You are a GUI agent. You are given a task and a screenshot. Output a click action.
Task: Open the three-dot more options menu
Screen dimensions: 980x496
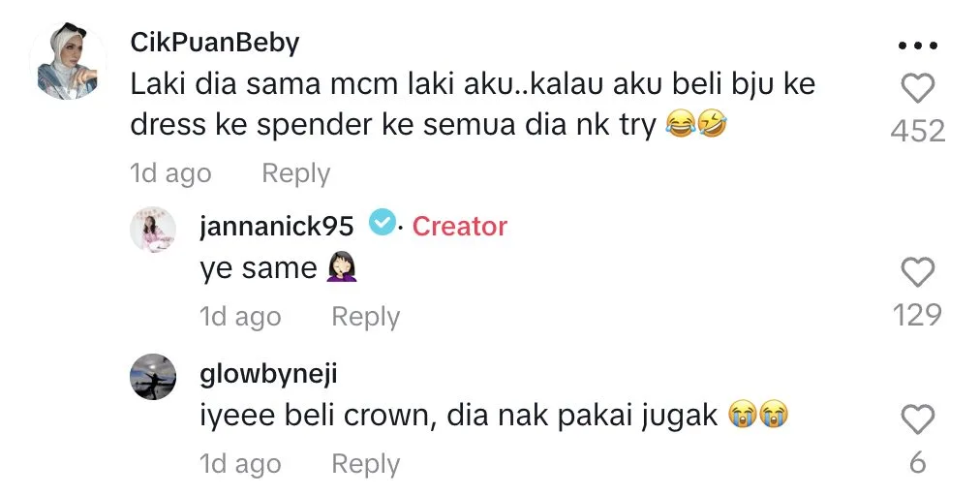click(x=917, y=46)
